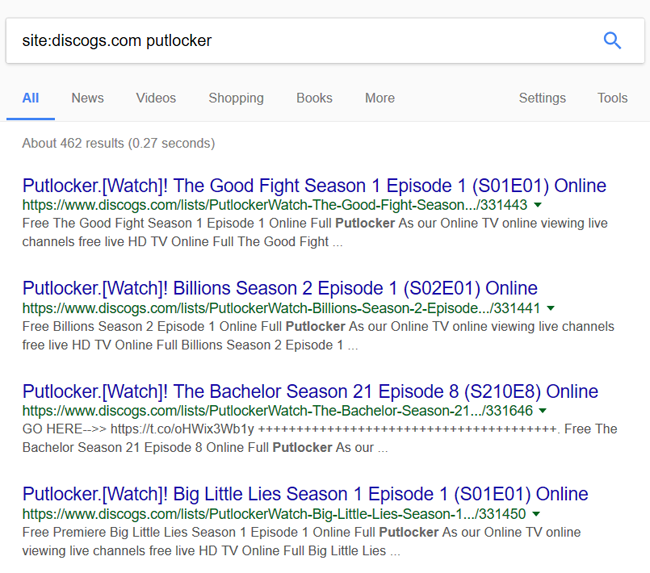Select the All tab
The image size is (650, 573).
tap(30, 98)
